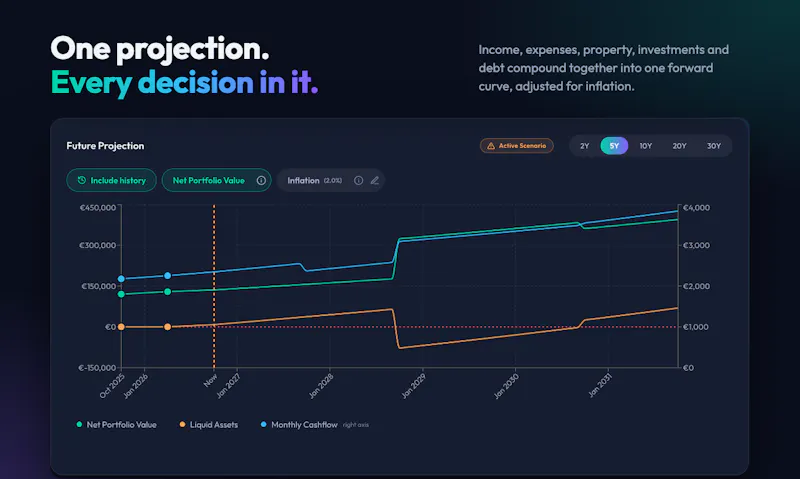Choose the 30Y time range
Screen dimensions: 800x479
coord(714,146)
